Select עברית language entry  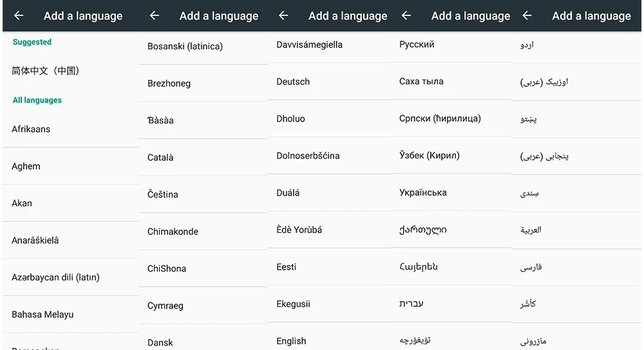click(x=412, y=304)
